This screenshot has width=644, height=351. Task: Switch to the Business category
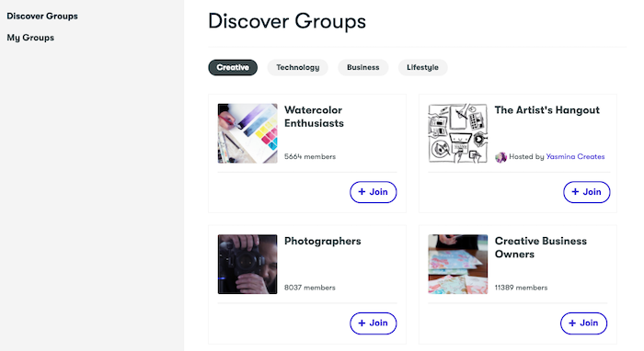(x=363, y=67)
